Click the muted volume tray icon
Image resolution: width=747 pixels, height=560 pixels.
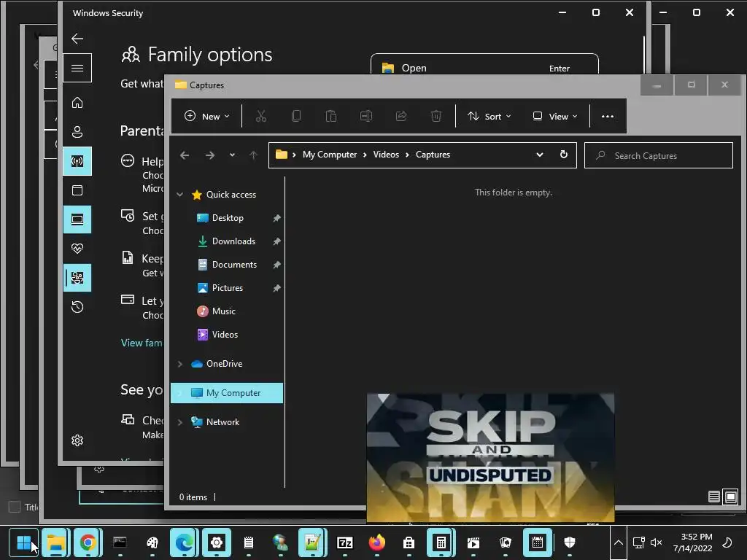point(656,542)
